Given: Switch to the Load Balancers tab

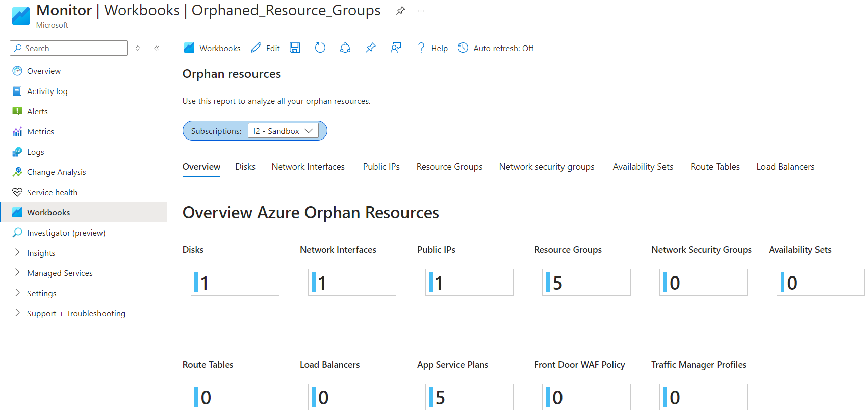Looking at the screenshot, I should click(x=786, y=167).
